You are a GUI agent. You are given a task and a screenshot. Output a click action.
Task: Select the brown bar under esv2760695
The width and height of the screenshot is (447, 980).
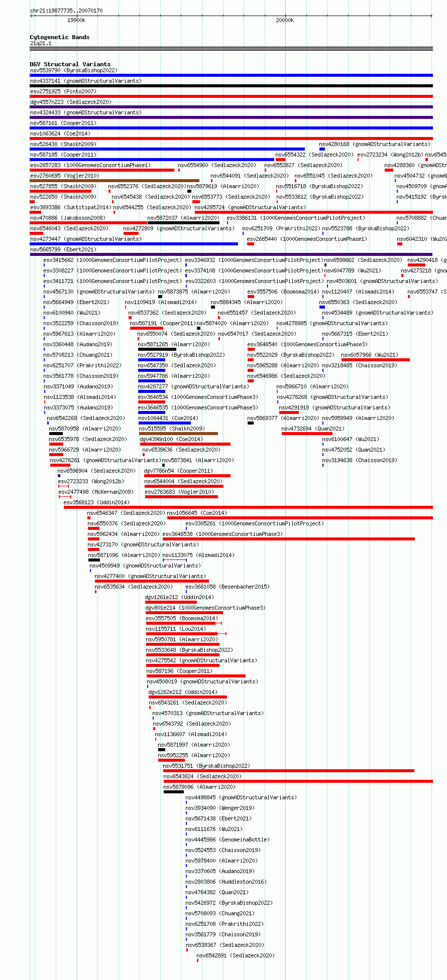[x=115, y=181]
